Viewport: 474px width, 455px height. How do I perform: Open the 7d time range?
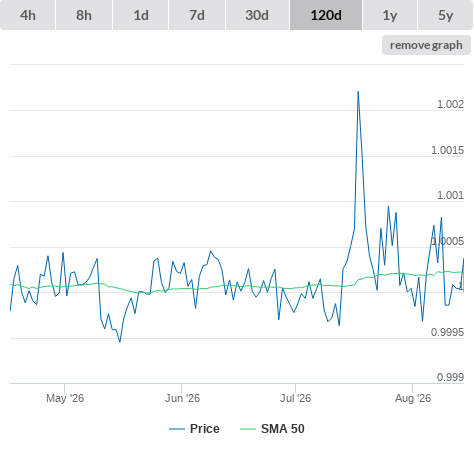click(197, 15)
